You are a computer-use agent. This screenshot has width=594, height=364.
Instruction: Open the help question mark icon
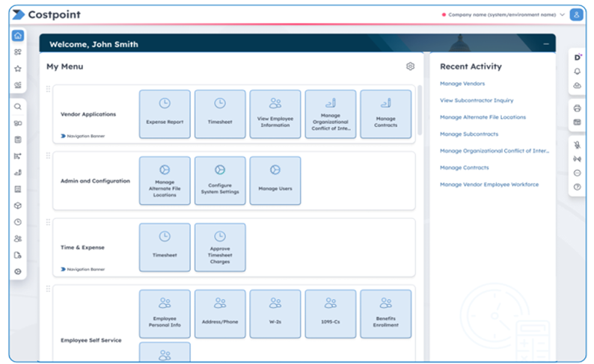coord(577,187)
